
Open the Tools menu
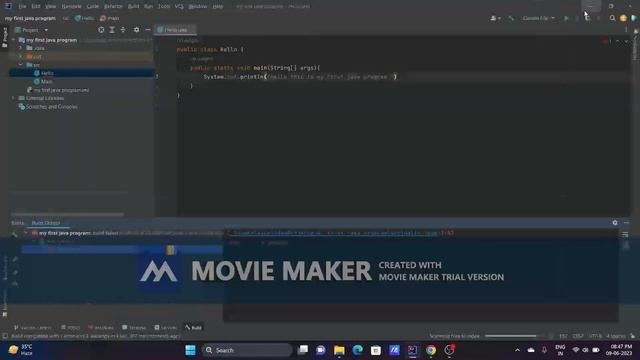[x=164, y=7]
